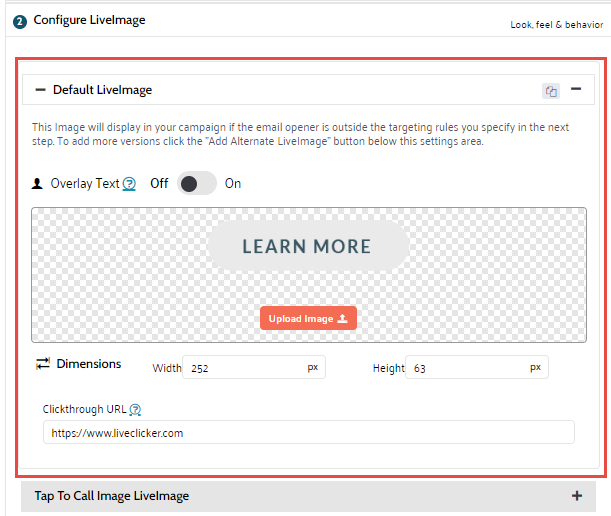Viewport: 611px width, 516px height.
Task: Open the Overlay Text help icon
Action: [x=129, y=184]
